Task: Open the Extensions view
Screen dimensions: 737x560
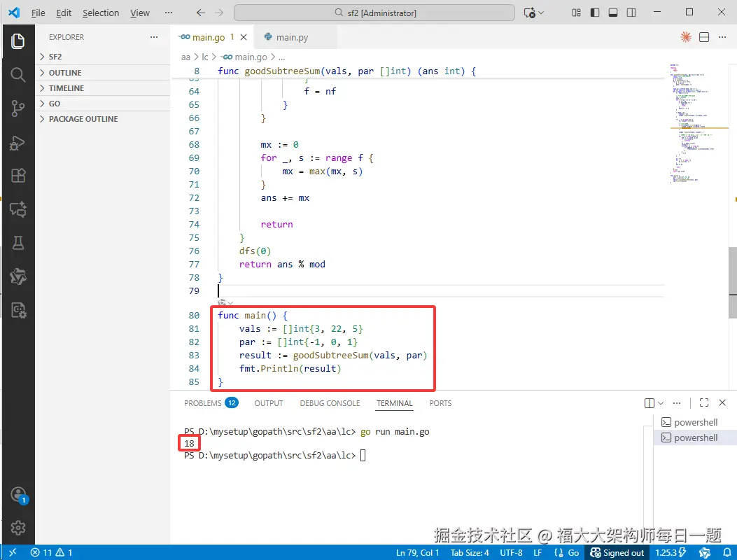Action: click(x=18, y=176)
